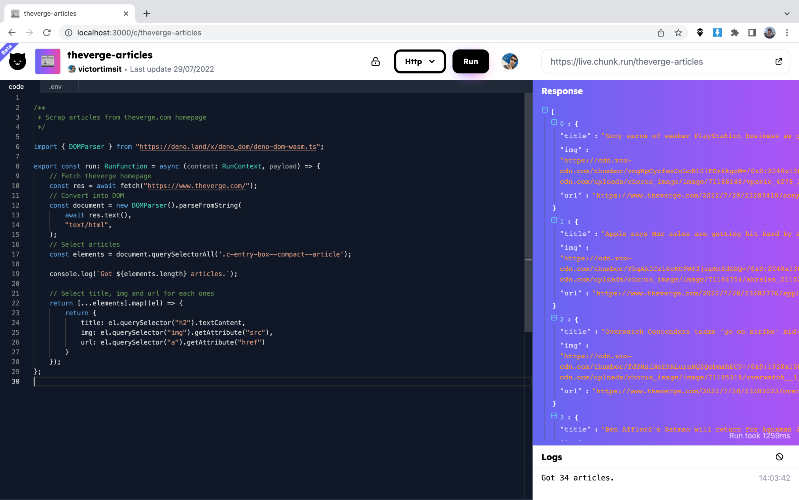Open the shield extension icon
799x500 pixels.
pos(700,33)
